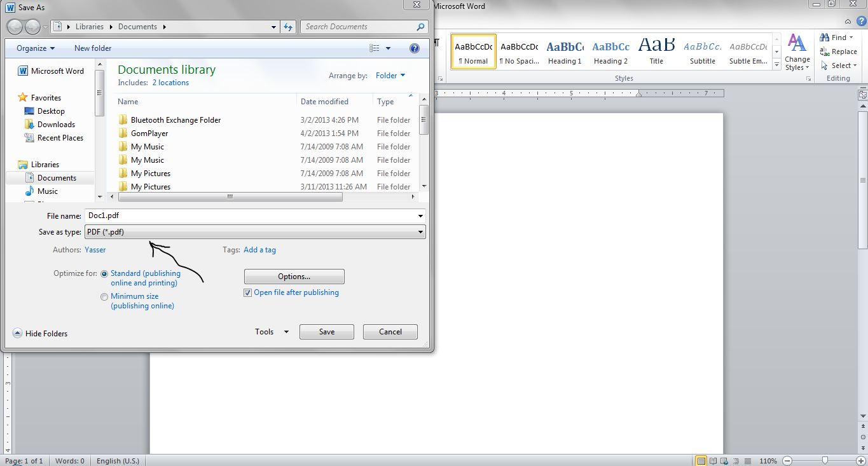
Task: Expand the styles gallery More arrow
Action: click(776, 65)
